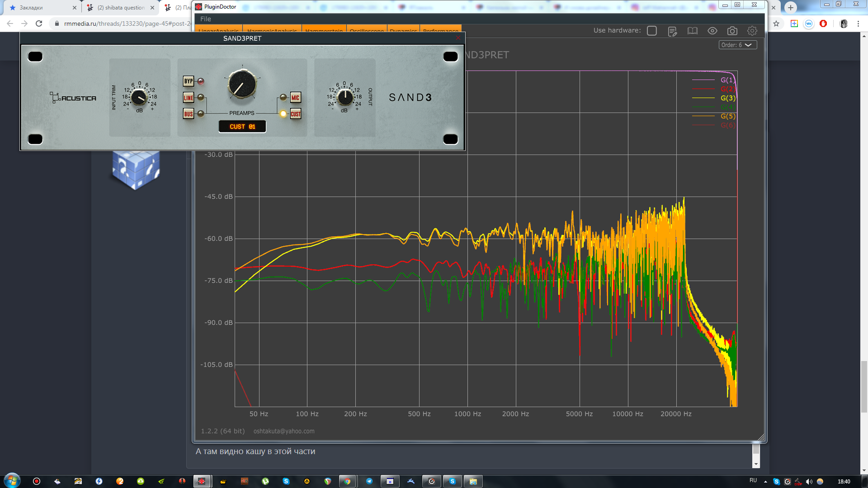Click the multicolor plus extension icon
The width and height of the screenshot is (868, 488).
[794, 23]
